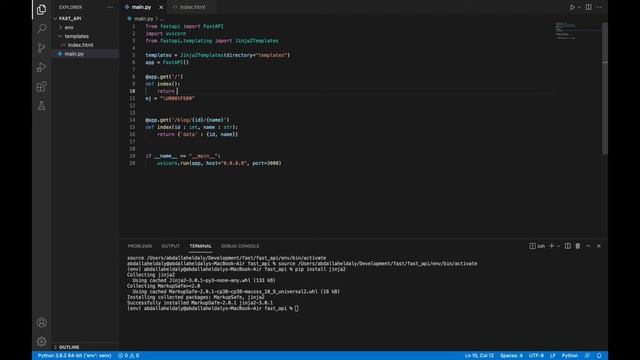
Task: Switch to the DEBUG CONSOLE tab
Action: [x=240, y=246]
